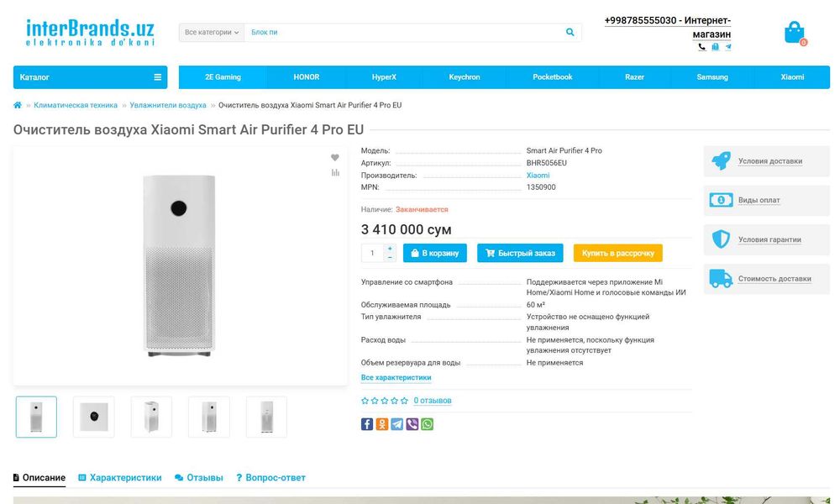Open the 'Все категории' search dropdown
840x504 pixels.
coord(212,33)
